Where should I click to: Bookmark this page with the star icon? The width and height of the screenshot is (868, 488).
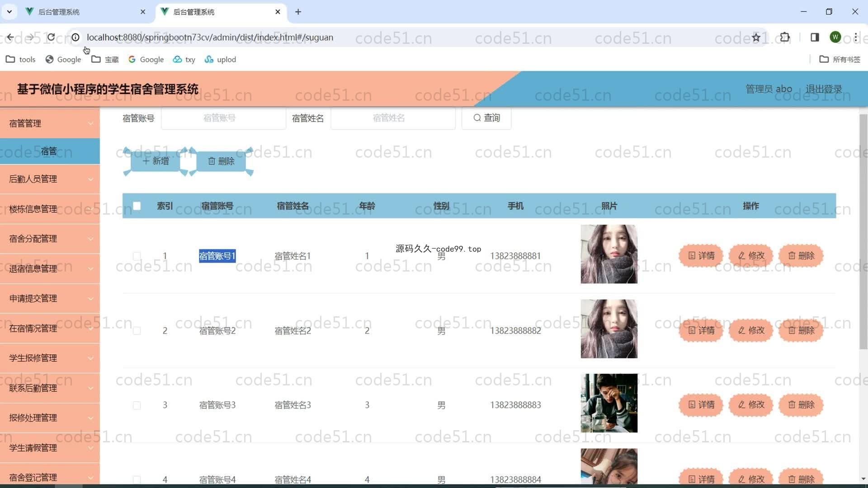[x=756, y=37]
